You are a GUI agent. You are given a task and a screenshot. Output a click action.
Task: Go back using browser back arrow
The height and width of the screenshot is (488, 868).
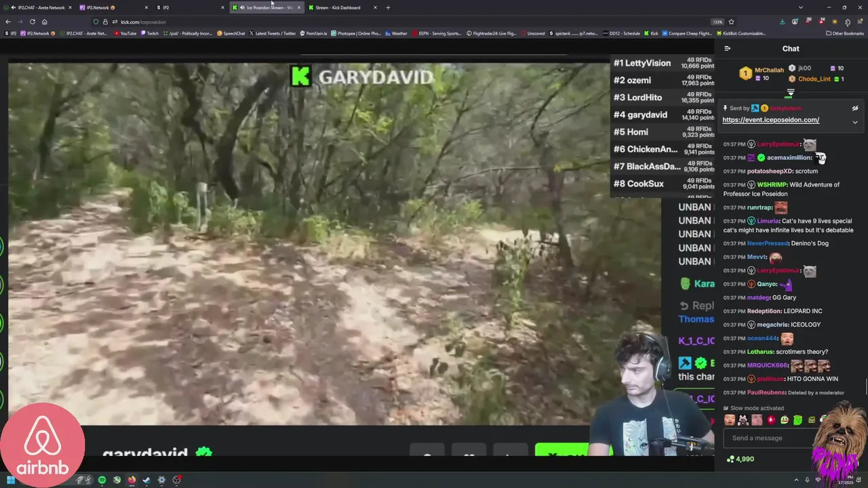click(7, 22)
